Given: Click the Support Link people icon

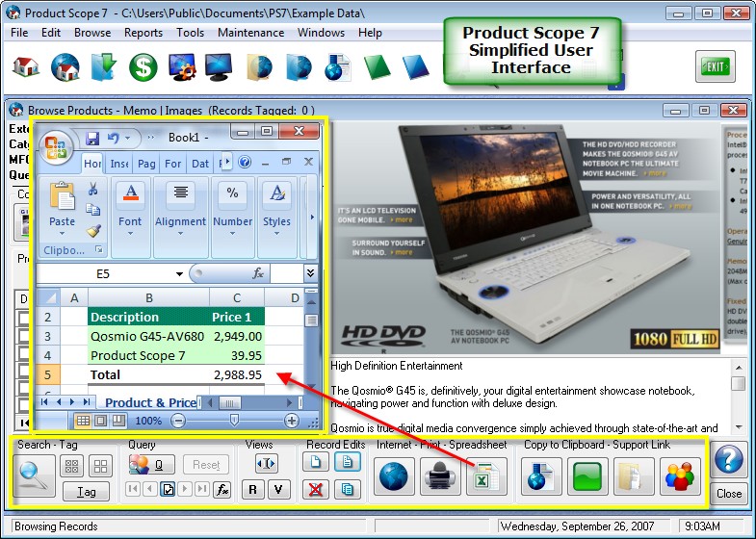Looking at the screenshot, I should click(680, 476).
